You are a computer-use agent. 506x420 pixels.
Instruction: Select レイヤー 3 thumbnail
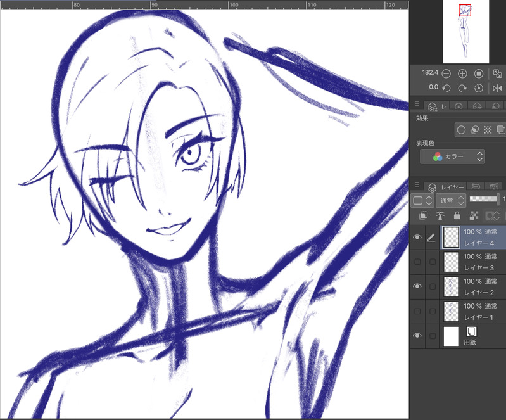(x=451, y=262)
